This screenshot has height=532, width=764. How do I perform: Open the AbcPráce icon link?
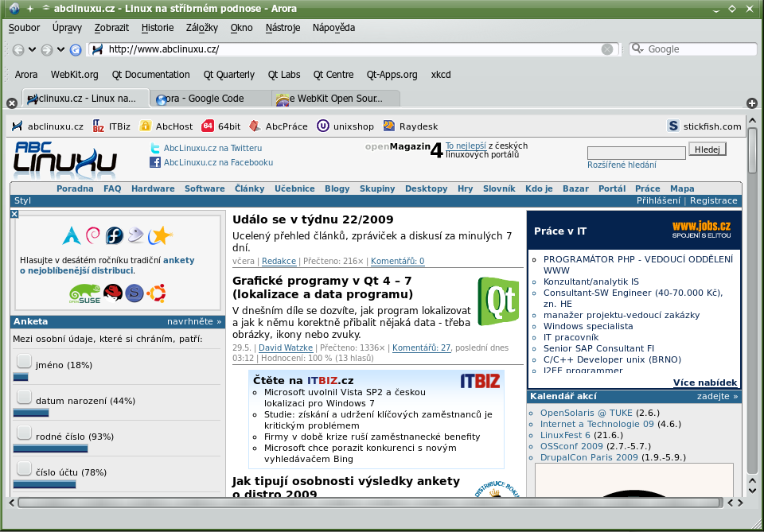pos(255,126)
